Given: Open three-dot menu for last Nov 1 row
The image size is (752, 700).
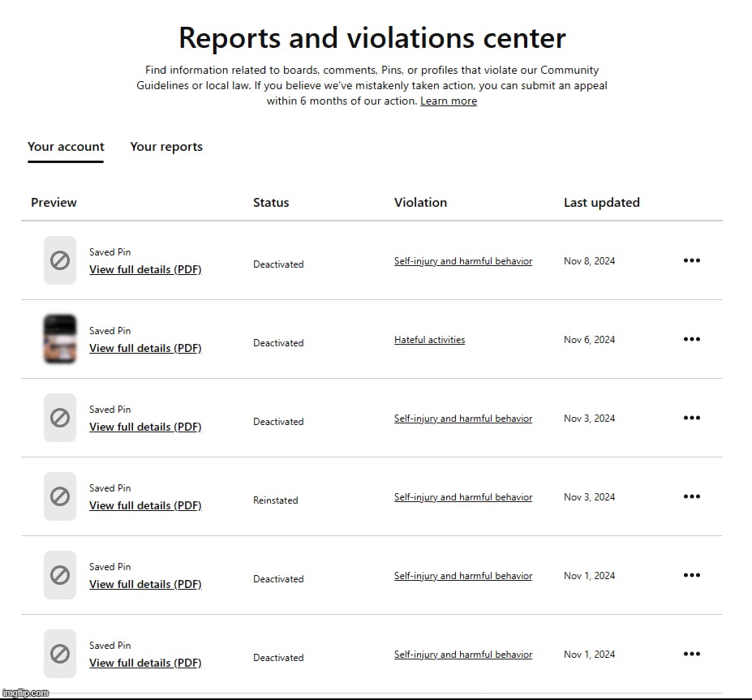Looking at the screenshot, I should [x=691, y=655].
